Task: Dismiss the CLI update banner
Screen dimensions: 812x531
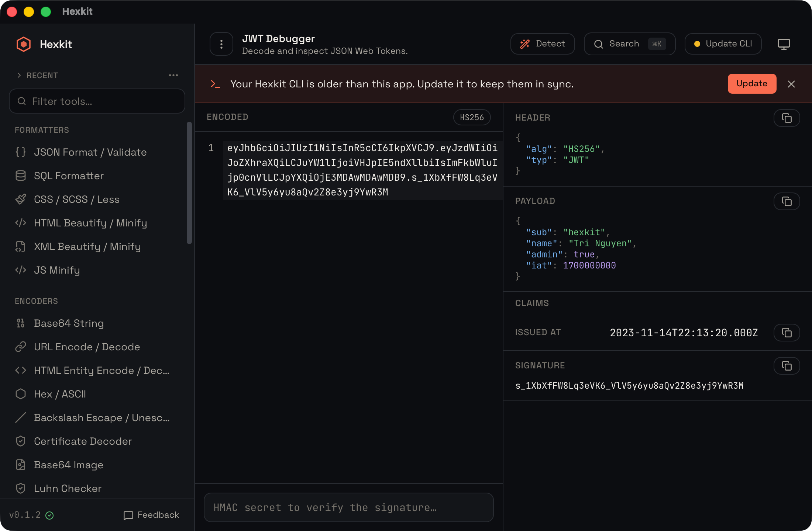Action: pyautogui.click(x=791, y=84)
